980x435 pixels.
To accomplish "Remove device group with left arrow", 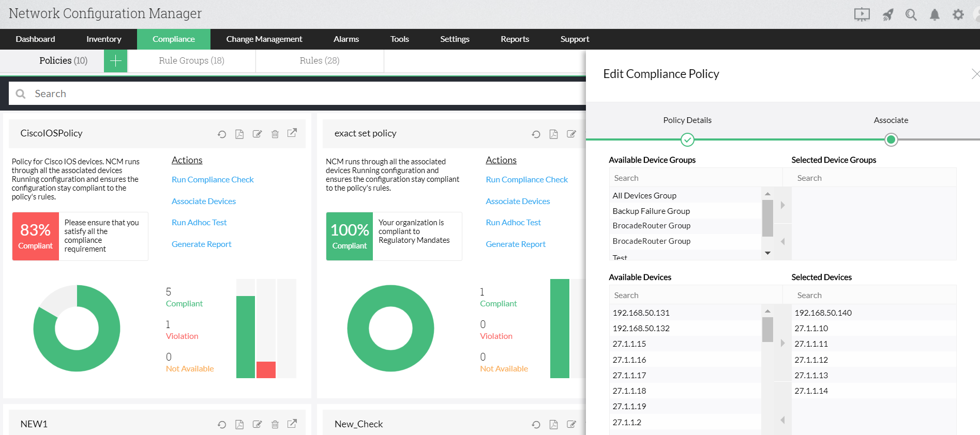I will point(782,241).
